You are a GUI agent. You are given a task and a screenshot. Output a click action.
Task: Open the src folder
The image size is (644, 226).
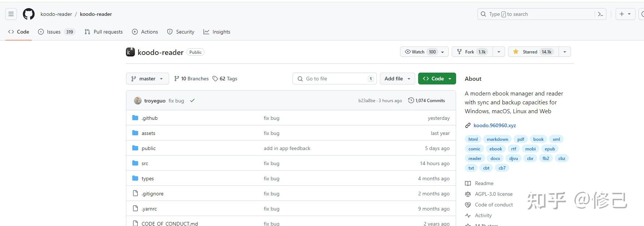pos(145,163)
